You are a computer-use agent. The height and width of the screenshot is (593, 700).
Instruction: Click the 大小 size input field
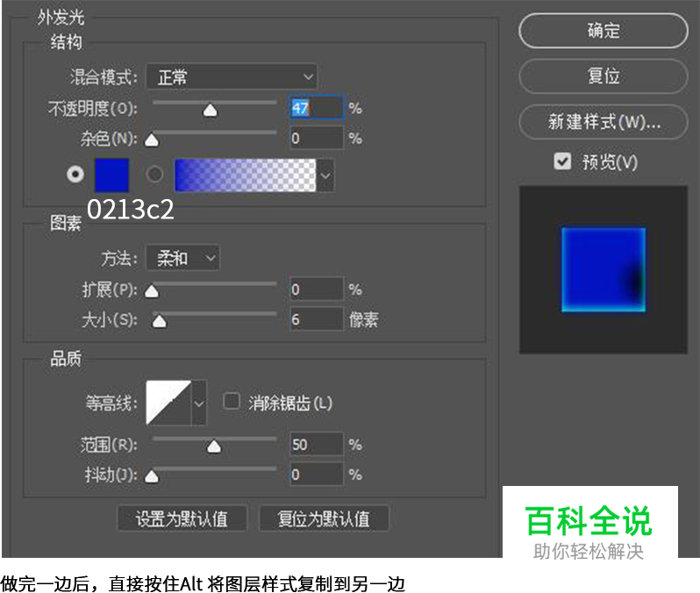tap(316, 319)
